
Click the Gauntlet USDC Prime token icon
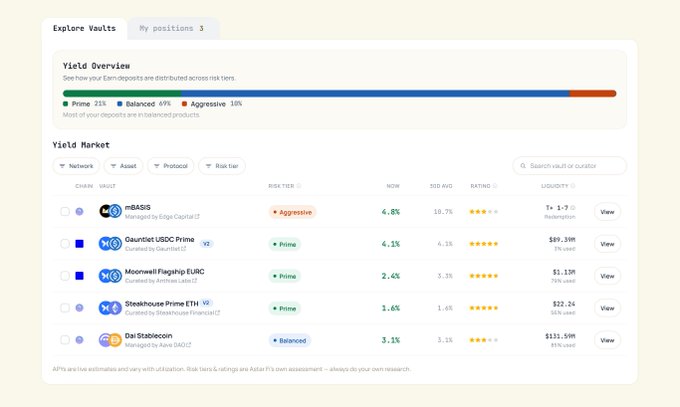[110, 244]
